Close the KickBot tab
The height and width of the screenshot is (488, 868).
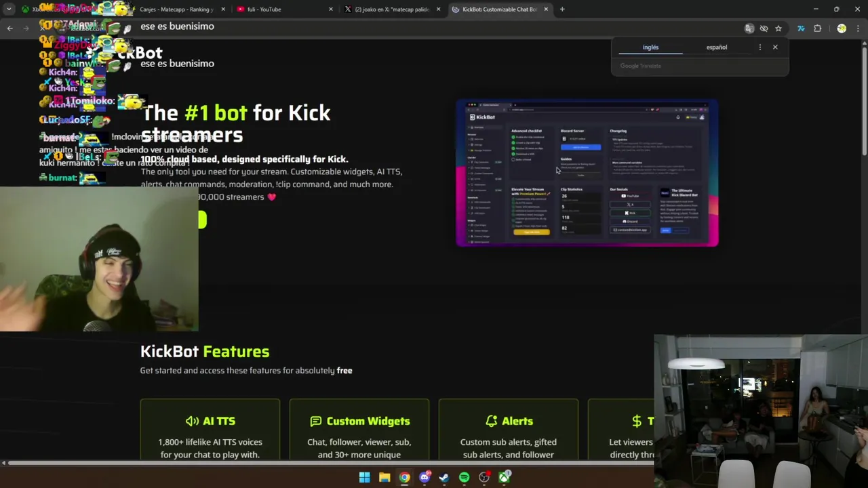tap(546, 9)
